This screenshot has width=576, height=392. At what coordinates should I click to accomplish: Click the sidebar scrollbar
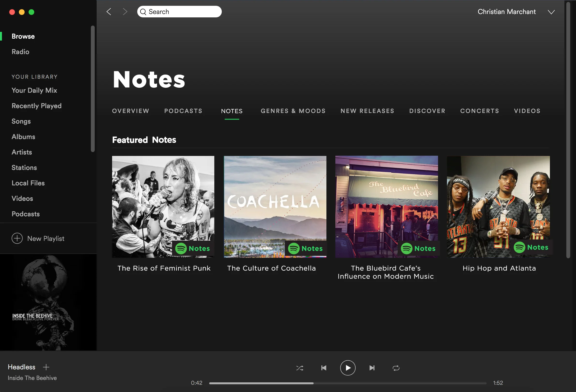click(x=93, y=89)
